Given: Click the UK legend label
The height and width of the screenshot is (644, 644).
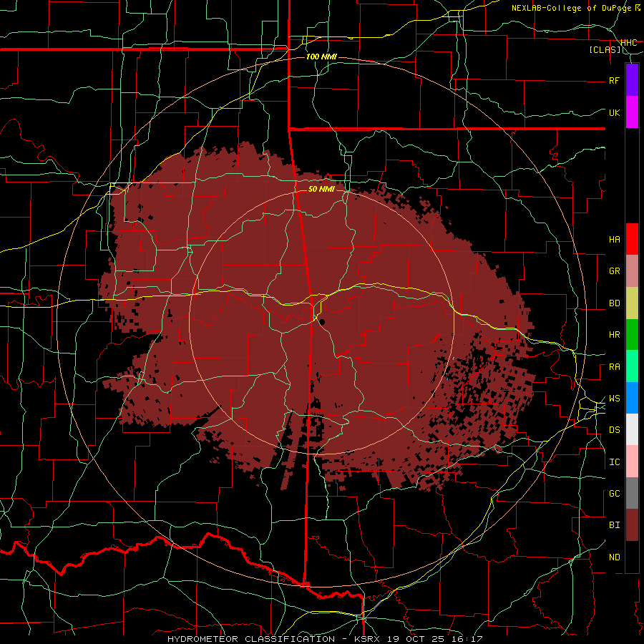Looking at the screenshot, I should click(x=614, y=112).
